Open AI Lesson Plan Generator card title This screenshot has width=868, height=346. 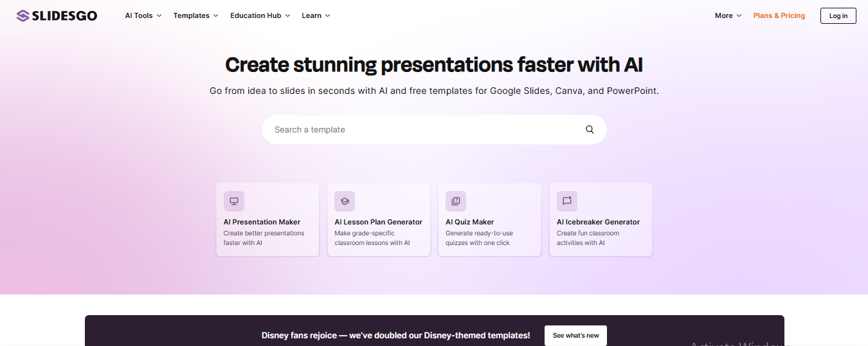(x=379, y=222)
